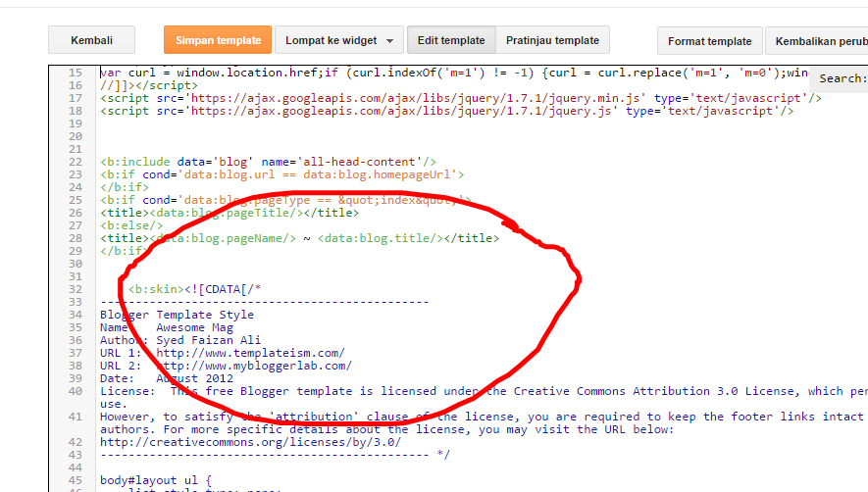Switch to Pratinjau template tab
This screenshot has width=868, height=492.
pos(552,40)
